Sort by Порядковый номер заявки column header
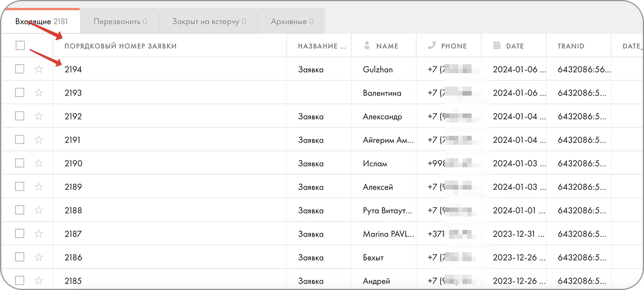This screenshot has width=644, height=290. coord(120,46)
